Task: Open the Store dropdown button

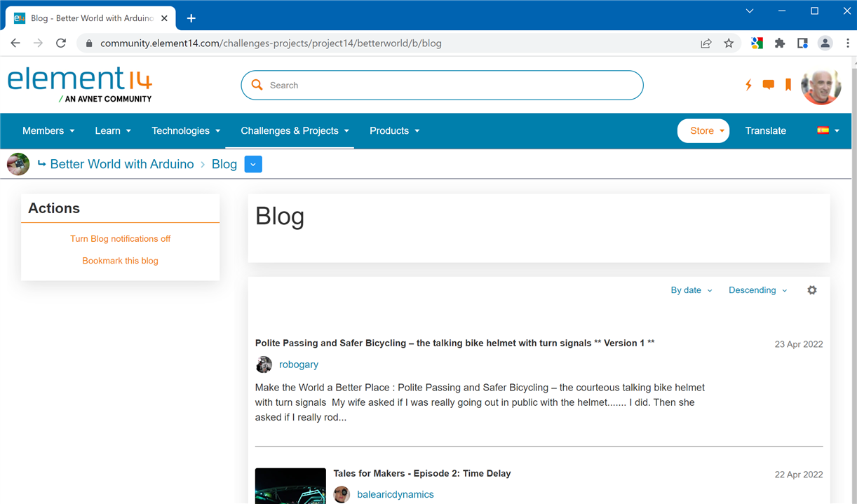Action: (x=703, y=131)
